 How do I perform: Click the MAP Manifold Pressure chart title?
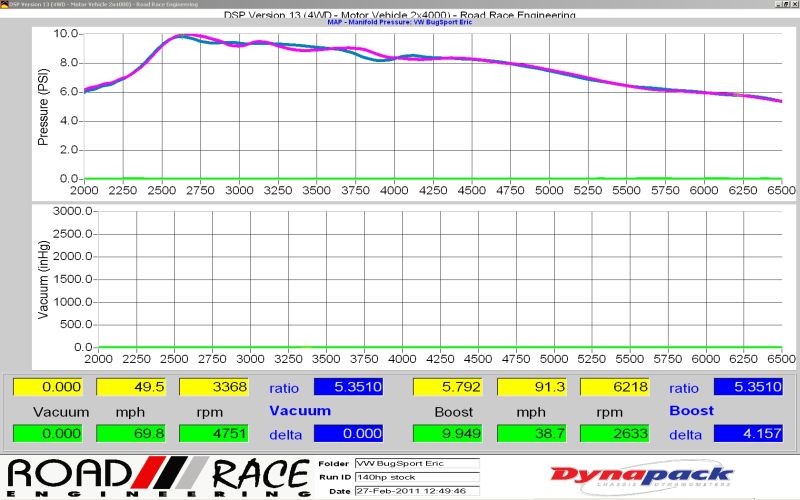pos(400,21)
